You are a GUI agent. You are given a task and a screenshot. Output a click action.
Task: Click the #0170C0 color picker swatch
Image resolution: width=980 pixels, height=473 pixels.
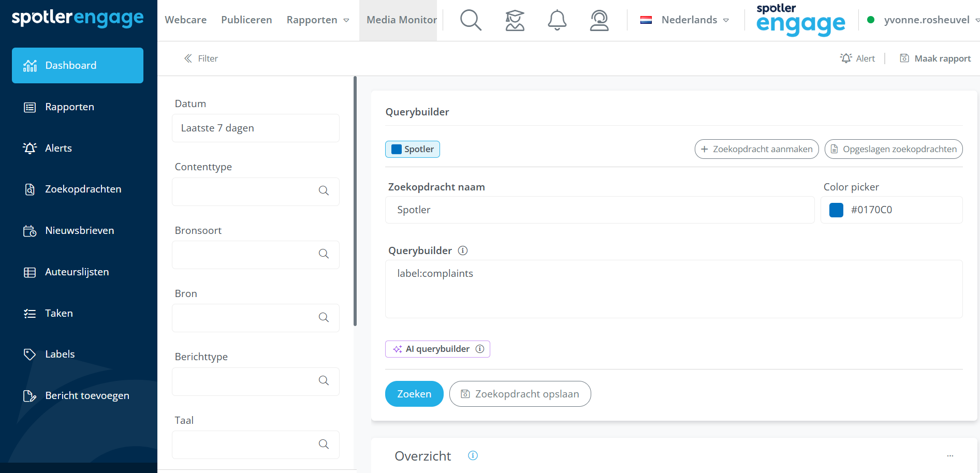click(836, 210)
